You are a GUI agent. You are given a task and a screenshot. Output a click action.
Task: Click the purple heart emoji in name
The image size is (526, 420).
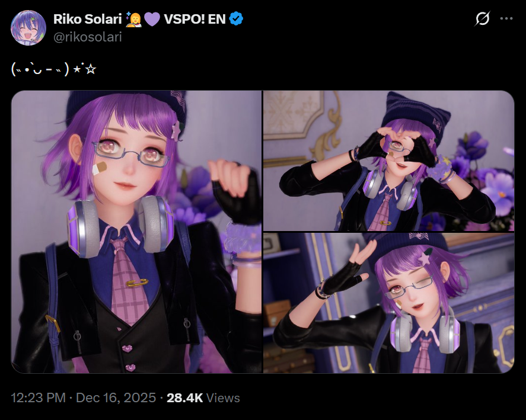pos(152,19)
